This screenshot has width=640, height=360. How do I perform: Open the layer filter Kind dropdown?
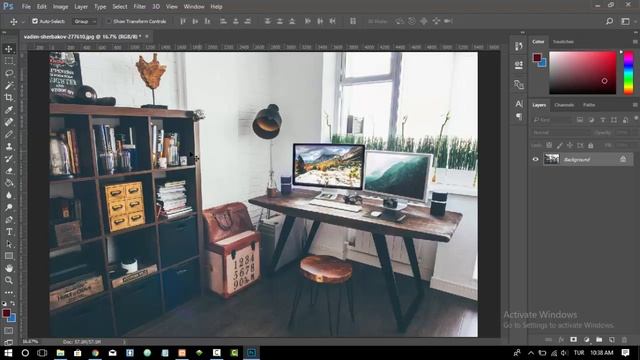552,120
